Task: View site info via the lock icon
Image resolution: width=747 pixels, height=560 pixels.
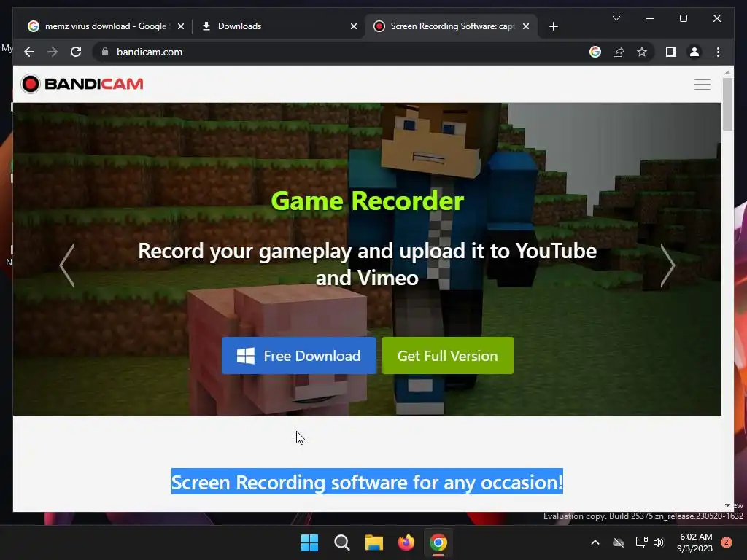Action: (105, 52)
